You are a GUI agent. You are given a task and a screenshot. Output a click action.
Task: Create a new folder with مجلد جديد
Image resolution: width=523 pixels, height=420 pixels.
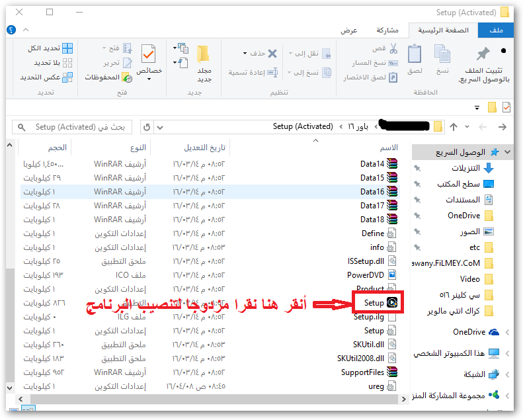pos(204,63)
